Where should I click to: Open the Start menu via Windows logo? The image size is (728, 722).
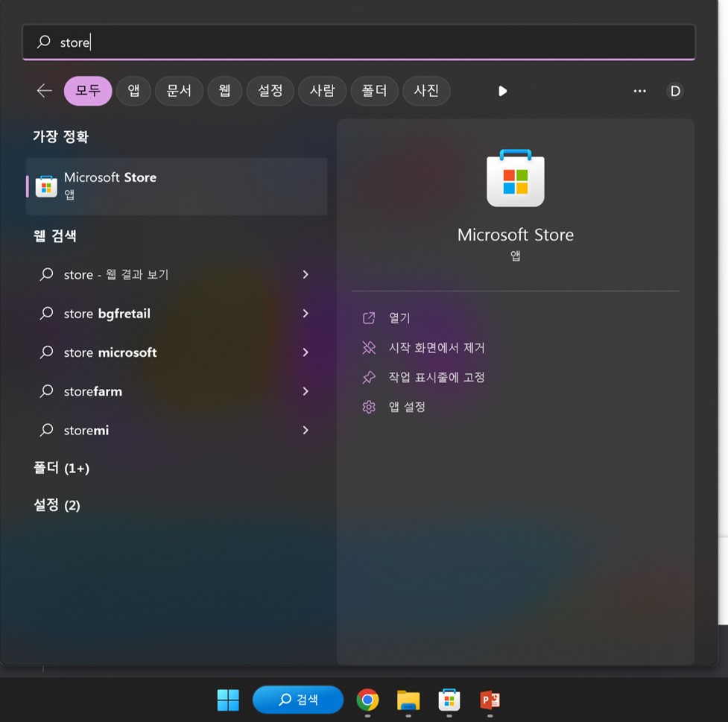click(x=228, y=700)
